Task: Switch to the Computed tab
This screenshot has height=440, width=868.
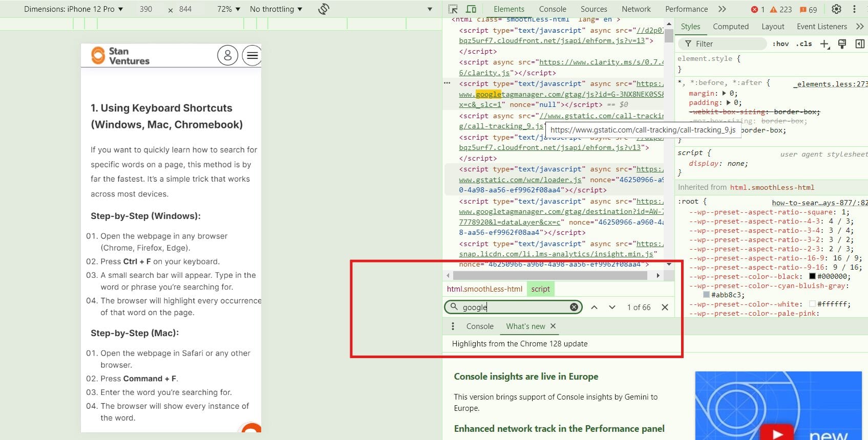Action: coord(730,27)
